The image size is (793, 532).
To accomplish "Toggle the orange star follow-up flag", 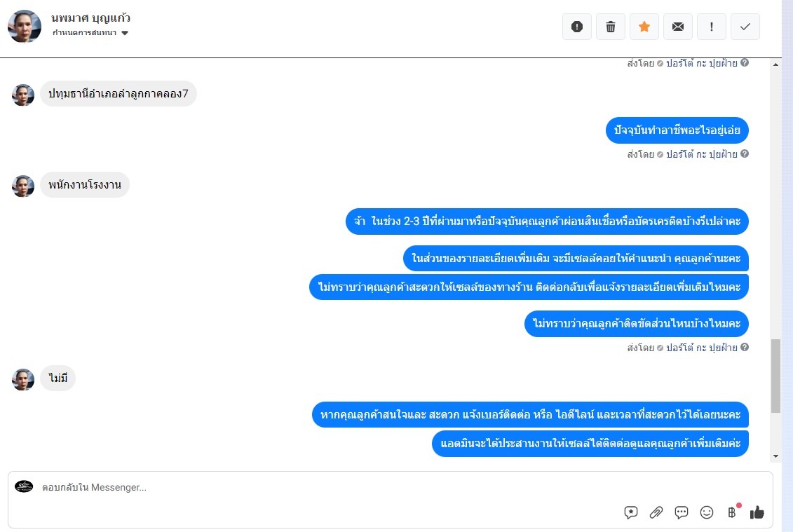I will (644, 27).
